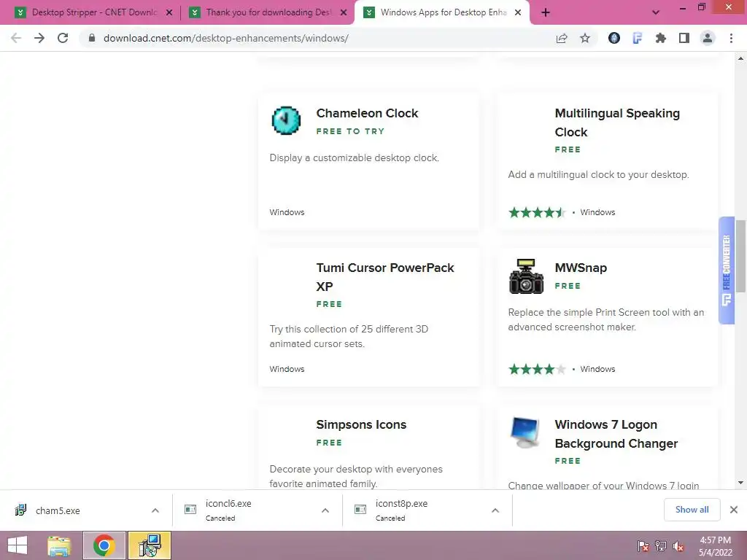The image size is (747, 560).
Task: Click iconst8p.exe canceled download item
Action: click(427, 510)
